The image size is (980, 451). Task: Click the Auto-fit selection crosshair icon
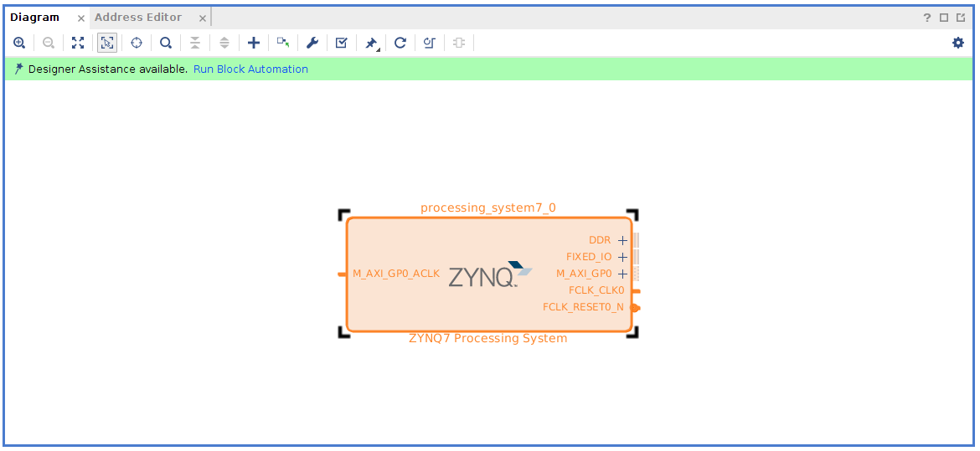(137, 44)
